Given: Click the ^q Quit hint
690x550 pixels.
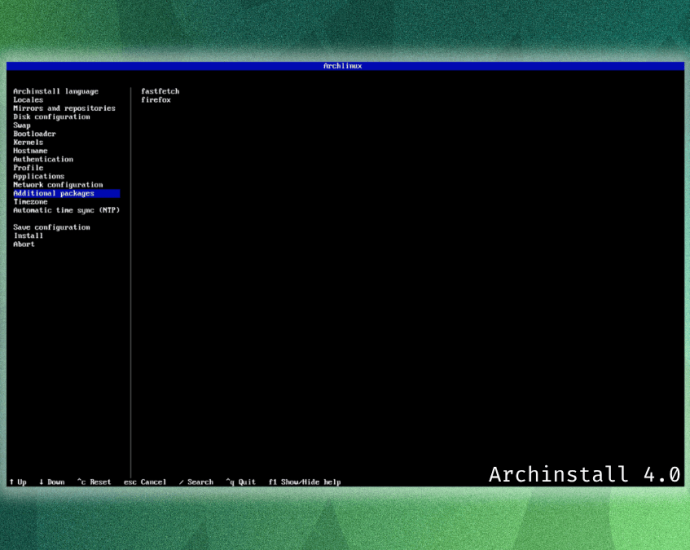Looking at the screenshot, I should tap(241, 482).
